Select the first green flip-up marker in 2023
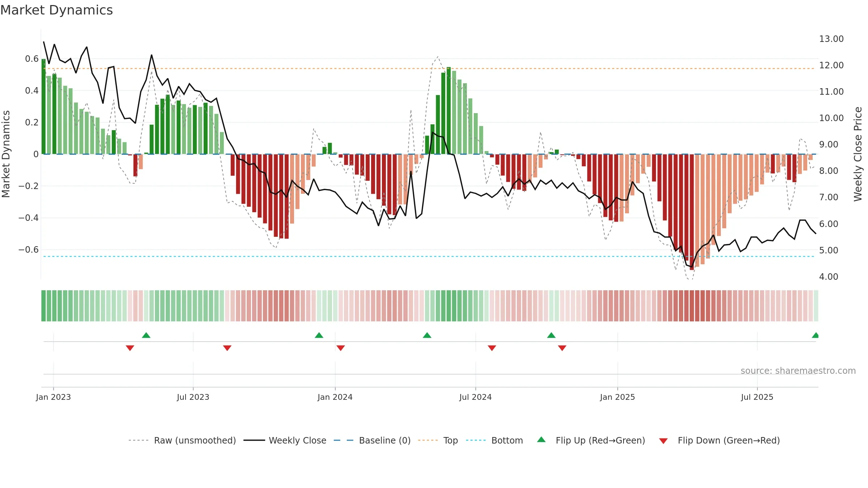Screen dimensions: 868x488 click(146, 335)
